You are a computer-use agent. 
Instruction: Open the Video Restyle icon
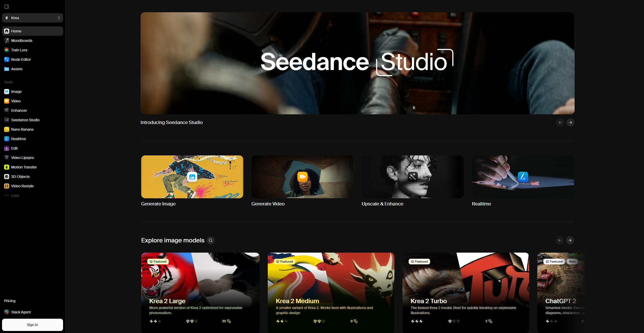click(7, 186)
